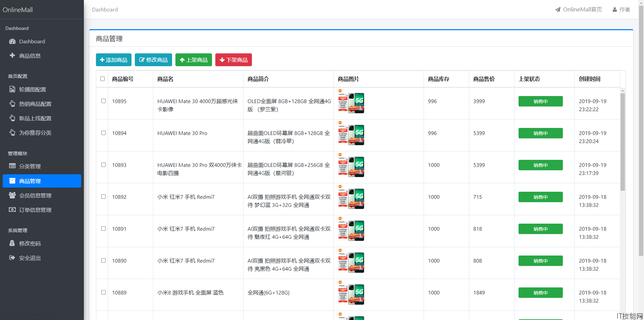Open 会员信息管理 in the sidebar

[42, 195]
